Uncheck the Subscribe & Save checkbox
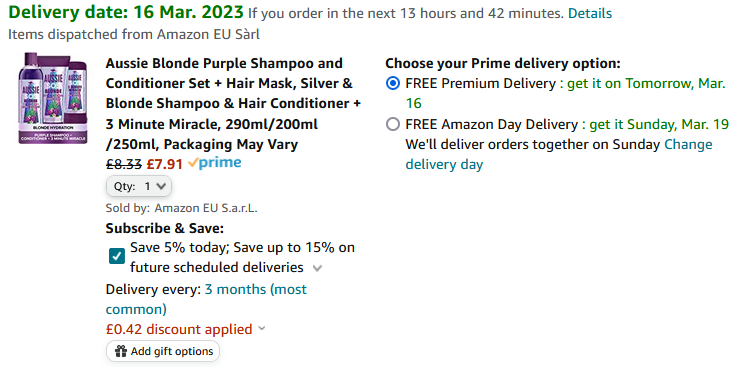The width and height of the screenshot is (744, 367). [x=117, y=257]
